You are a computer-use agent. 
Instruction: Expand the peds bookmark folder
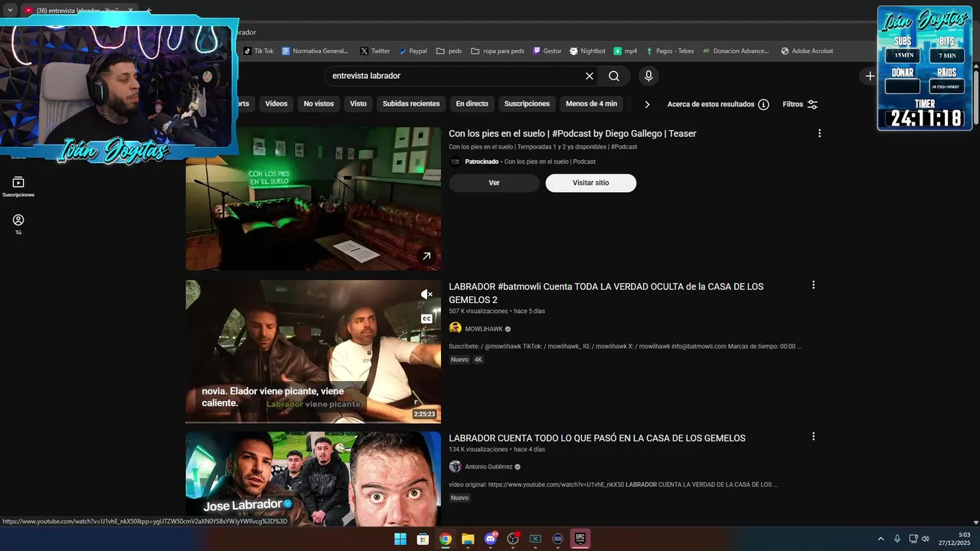449,51
